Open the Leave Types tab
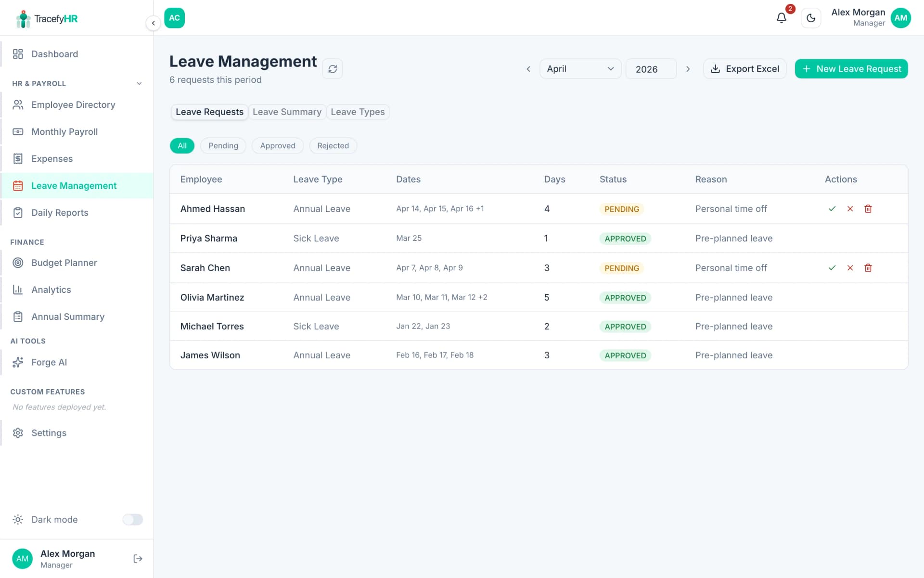Viewport: 924px width, 578px height. [358, 112]
